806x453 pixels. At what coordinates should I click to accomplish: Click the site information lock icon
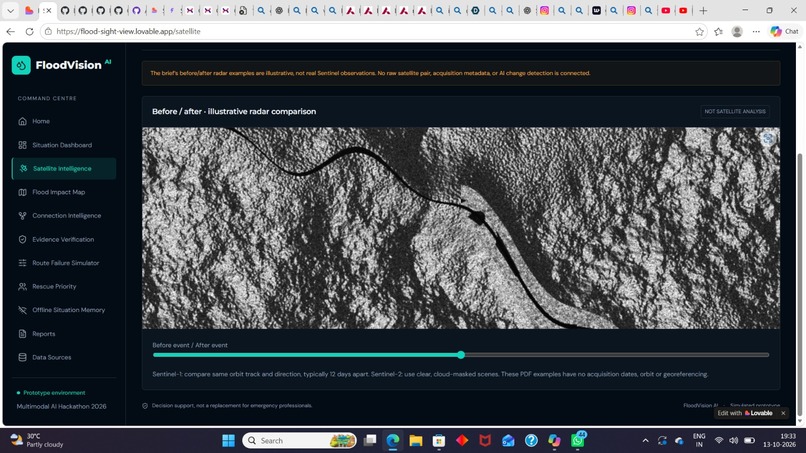(48, 31)
